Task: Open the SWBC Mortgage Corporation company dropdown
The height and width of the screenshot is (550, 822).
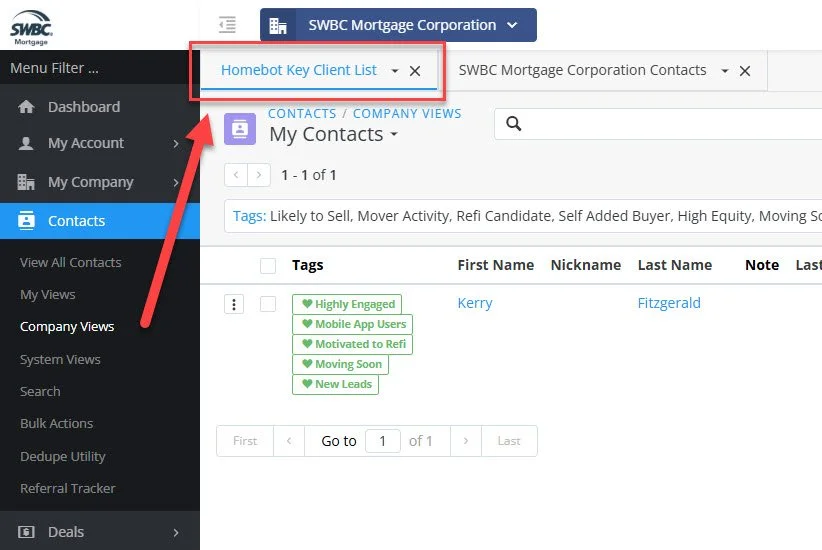Action: [398, 25]
